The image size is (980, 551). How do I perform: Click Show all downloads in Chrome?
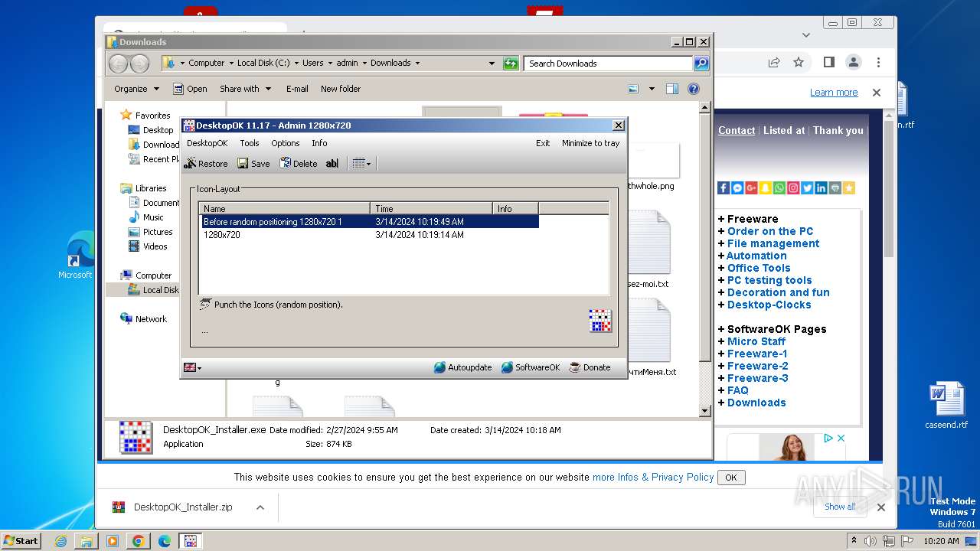pyautogui.click(x=840, y=507)
